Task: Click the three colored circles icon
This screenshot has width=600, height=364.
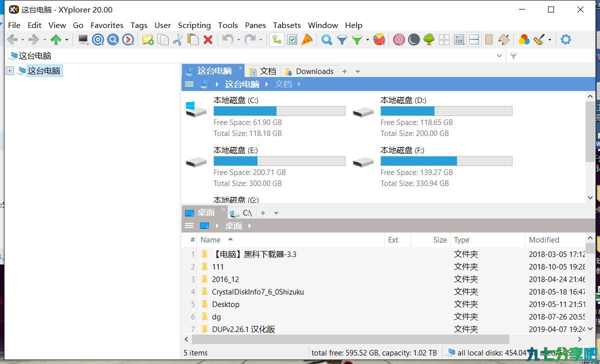Action: tap(524, 39)
